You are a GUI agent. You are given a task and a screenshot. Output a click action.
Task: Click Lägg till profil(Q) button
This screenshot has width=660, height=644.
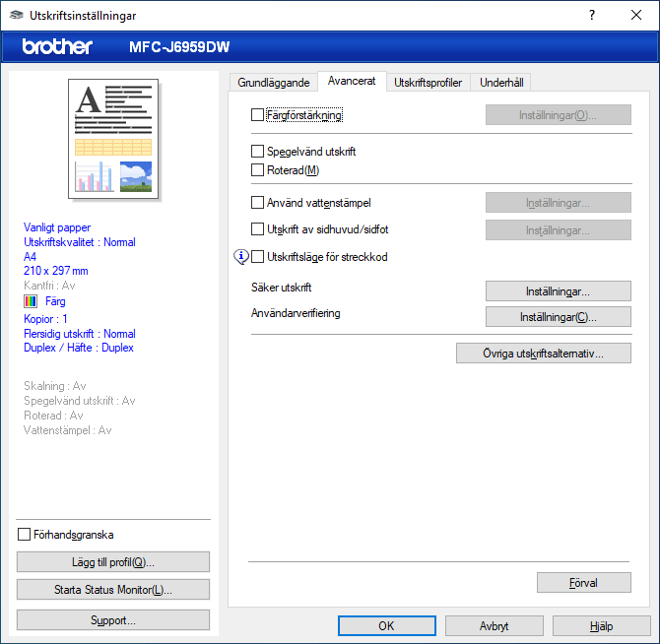(113, 562)
